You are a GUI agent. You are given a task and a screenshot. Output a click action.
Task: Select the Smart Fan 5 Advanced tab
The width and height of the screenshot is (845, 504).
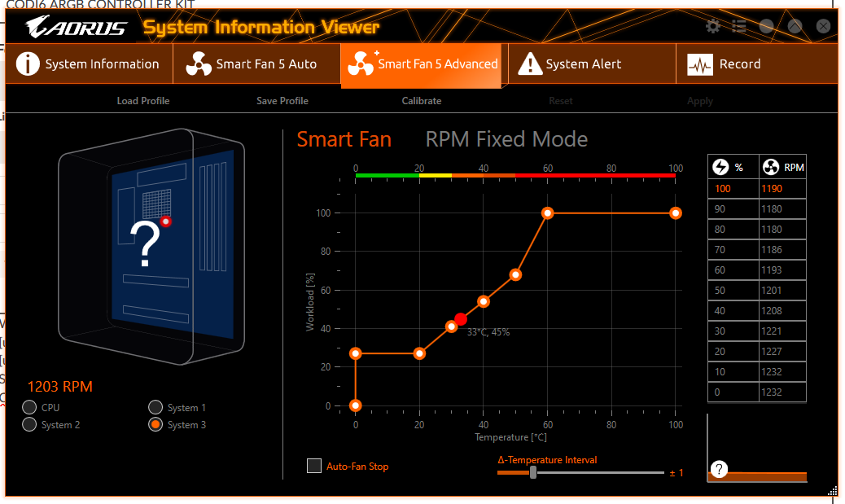[422, 64]
